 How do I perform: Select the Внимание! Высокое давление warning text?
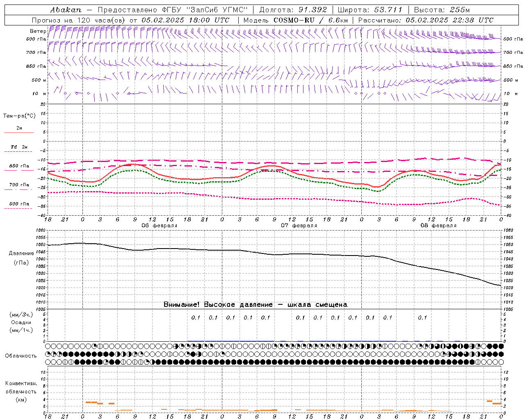click(x=218, y=305)
